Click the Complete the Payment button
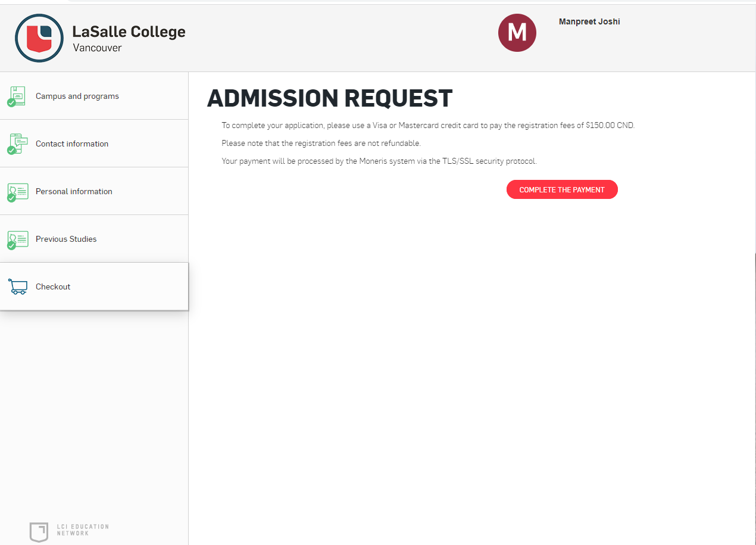The image size is (756, 545). pyautogui.click(x=562, y=189)
